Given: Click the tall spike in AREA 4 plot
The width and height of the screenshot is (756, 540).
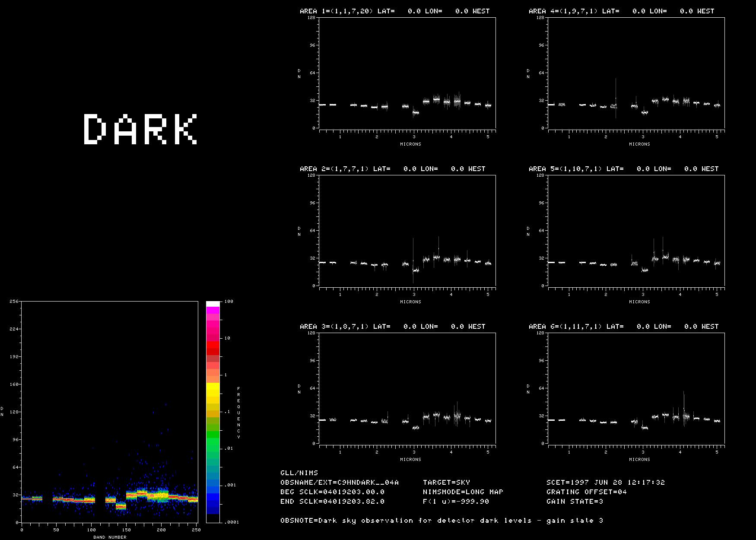Looking at the screenshot, I should coord(616,98).
